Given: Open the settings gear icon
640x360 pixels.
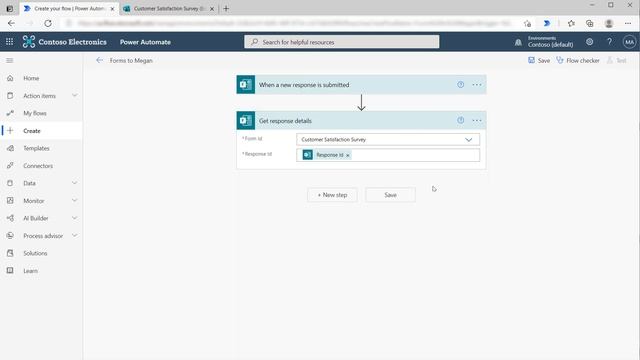Looking at the screenshot, I should (x=589, y=42).
